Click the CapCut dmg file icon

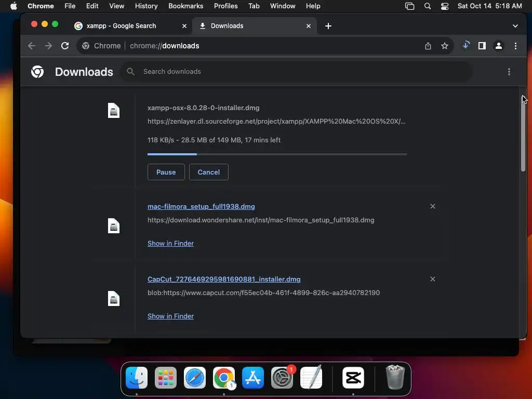[x=114, y=299]
